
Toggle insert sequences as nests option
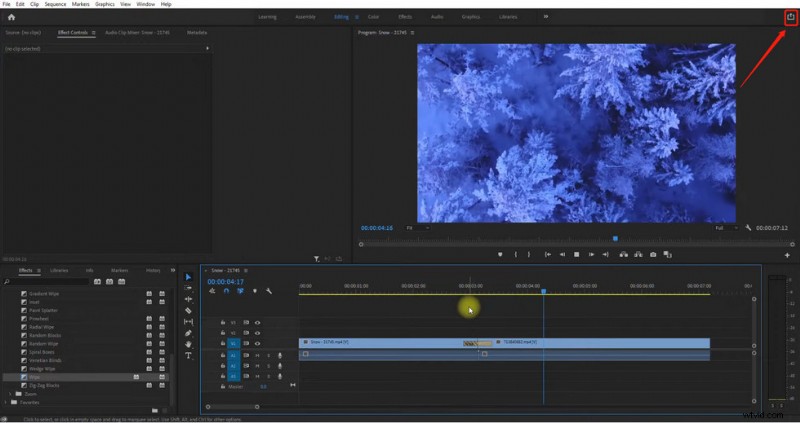[212, 291]
